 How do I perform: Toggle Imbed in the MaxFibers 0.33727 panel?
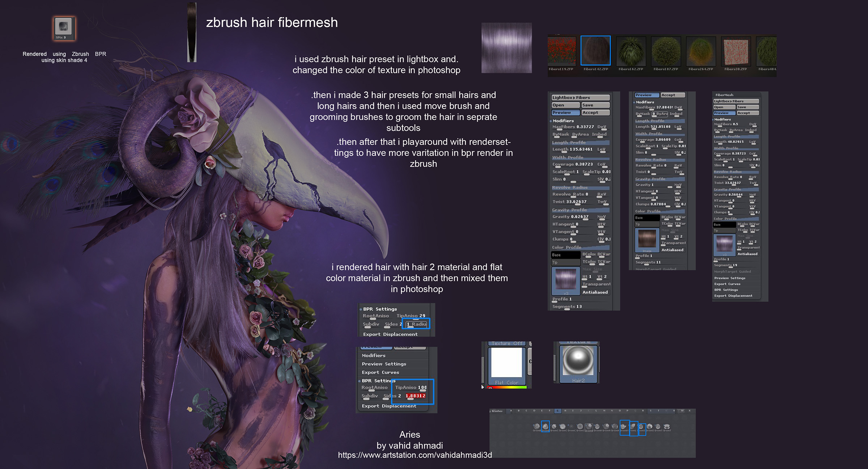click(599, 134)
